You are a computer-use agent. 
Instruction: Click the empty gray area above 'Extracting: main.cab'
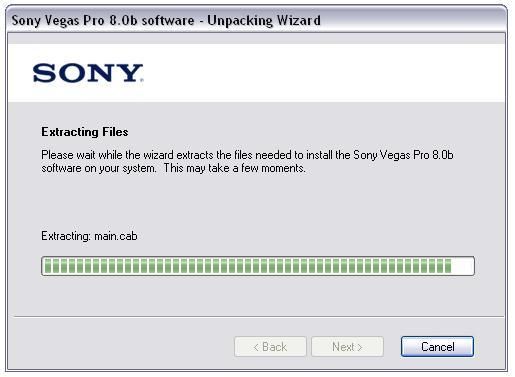click(x=258, y=202)
